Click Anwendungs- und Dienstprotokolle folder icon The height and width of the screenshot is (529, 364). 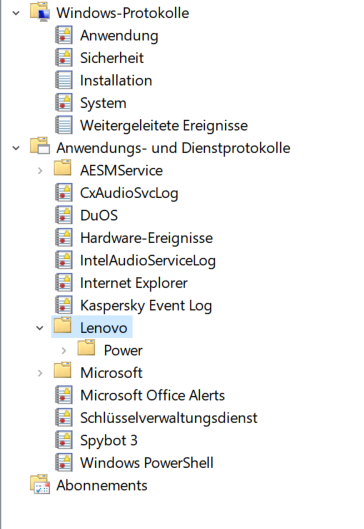[40, 146]
